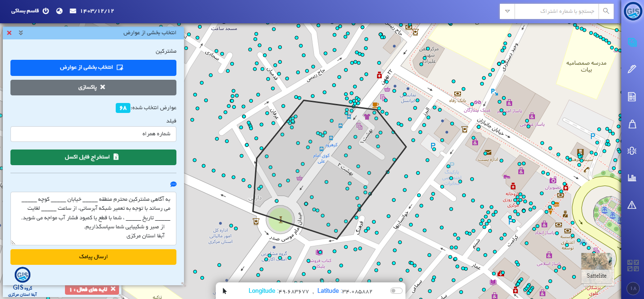Click the سینما film icon on map
Screen dimensions: 644x299
pyautogui.click(x=580, y=152)
